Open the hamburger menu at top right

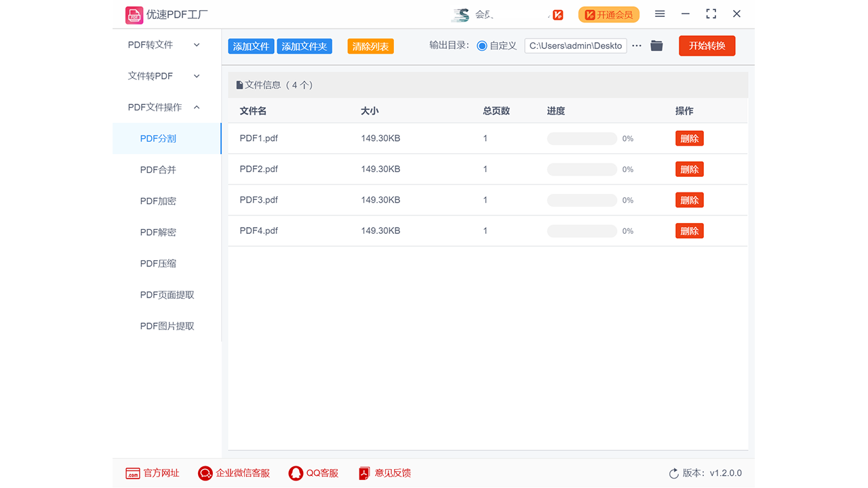coord(659,14)
